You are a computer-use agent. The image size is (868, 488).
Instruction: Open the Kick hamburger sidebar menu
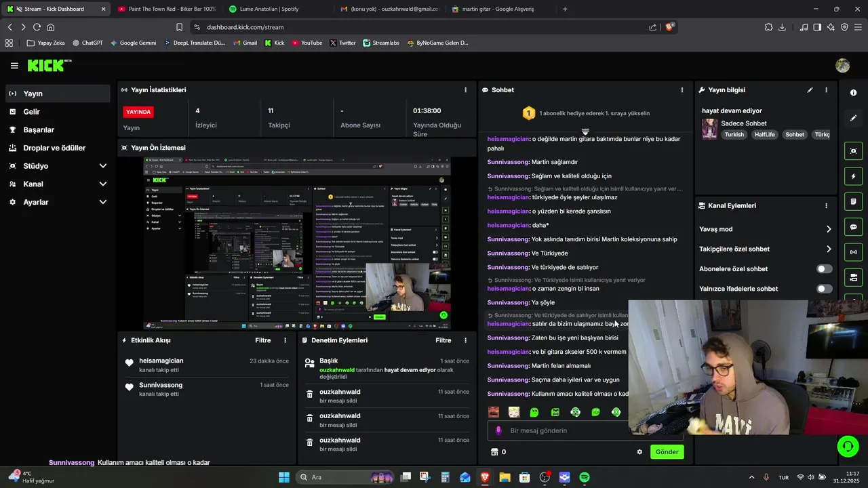pos(14,66)
